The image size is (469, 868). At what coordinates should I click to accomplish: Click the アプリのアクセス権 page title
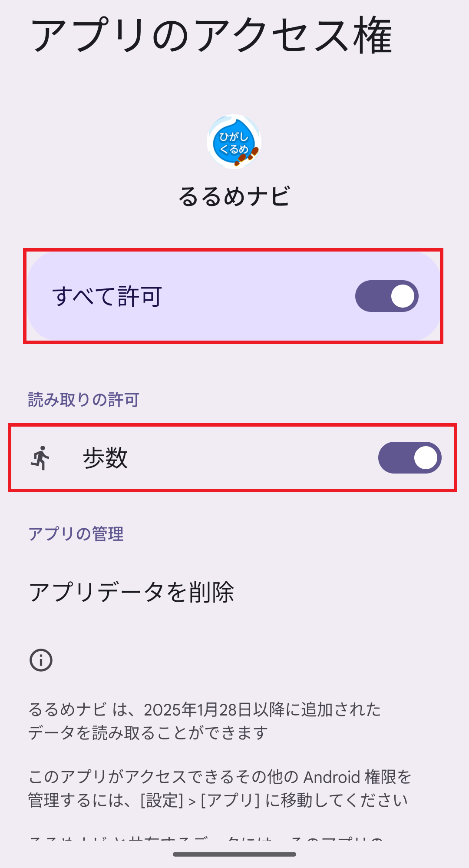(x=211, y=36)
